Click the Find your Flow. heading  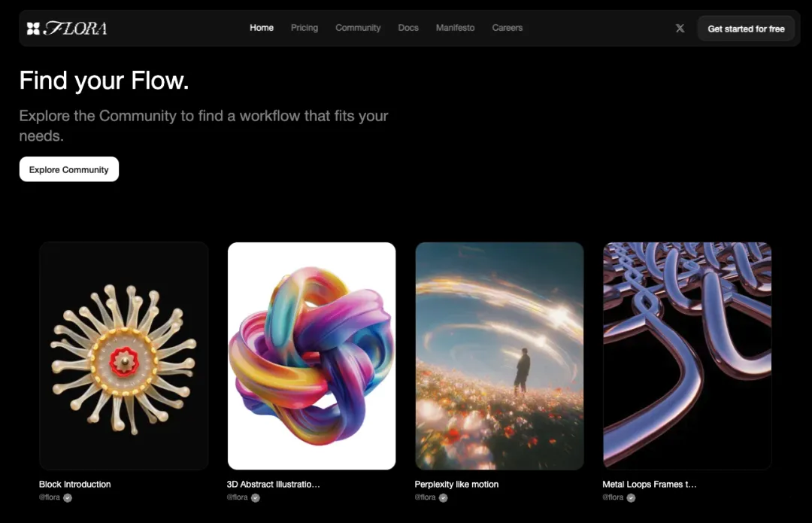(104, 81)
